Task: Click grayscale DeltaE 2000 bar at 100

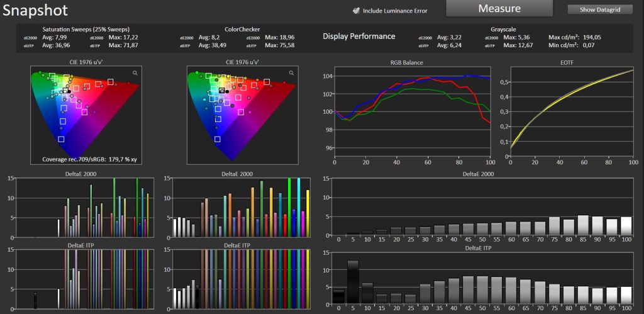Action: (626, 225)
